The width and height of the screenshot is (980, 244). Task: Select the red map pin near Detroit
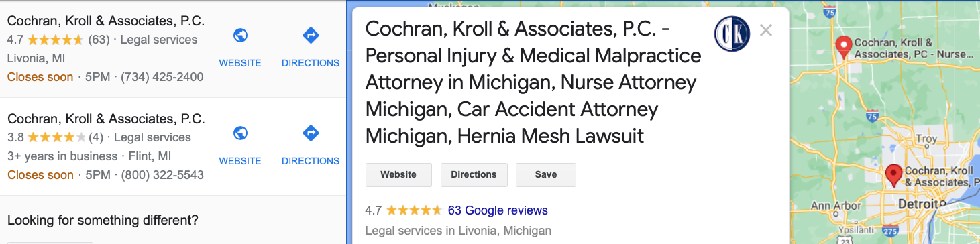coord(893,175)
